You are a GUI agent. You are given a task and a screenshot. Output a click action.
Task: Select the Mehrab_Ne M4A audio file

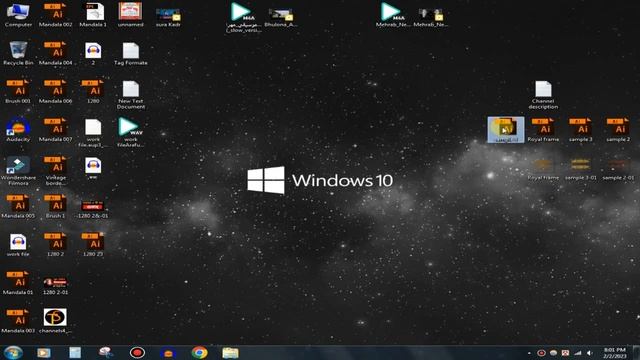[392, 15]
